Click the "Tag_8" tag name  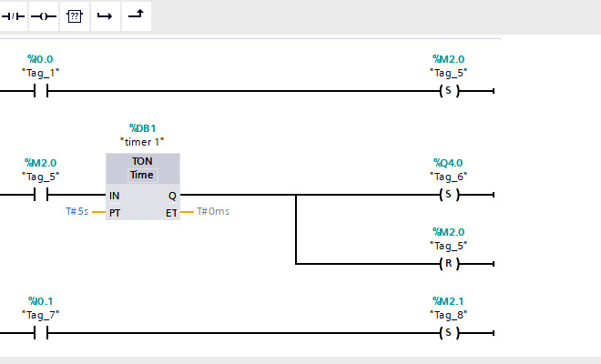tap(448, 315)
